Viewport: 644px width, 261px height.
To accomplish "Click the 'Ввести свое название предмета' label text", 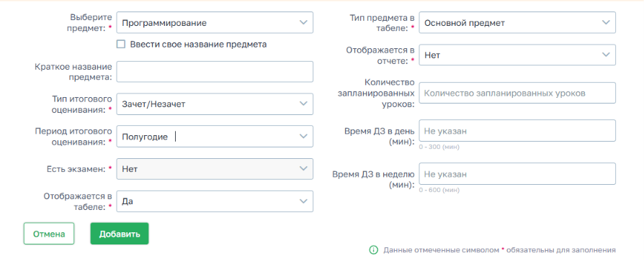I will point(198,45).
